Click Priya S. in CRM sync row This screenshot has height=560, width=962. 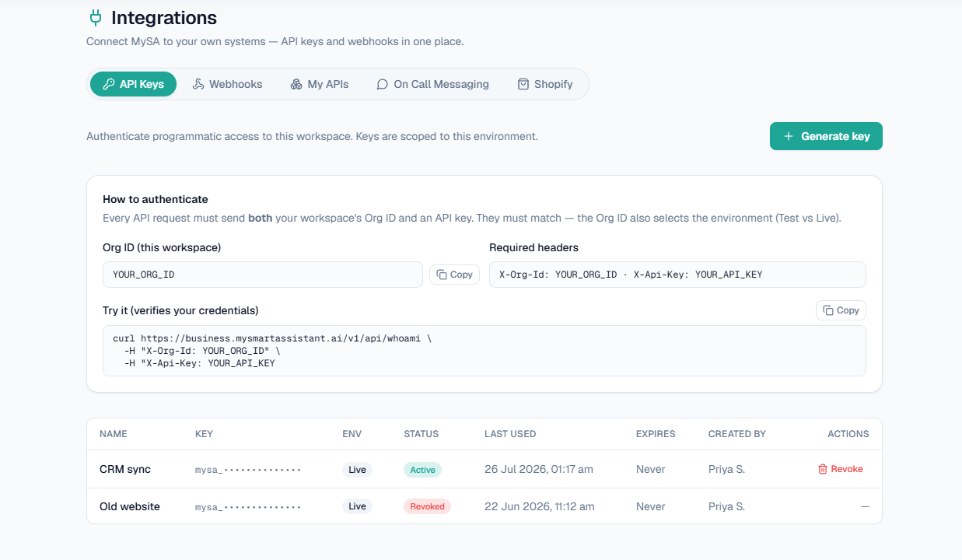726,469
